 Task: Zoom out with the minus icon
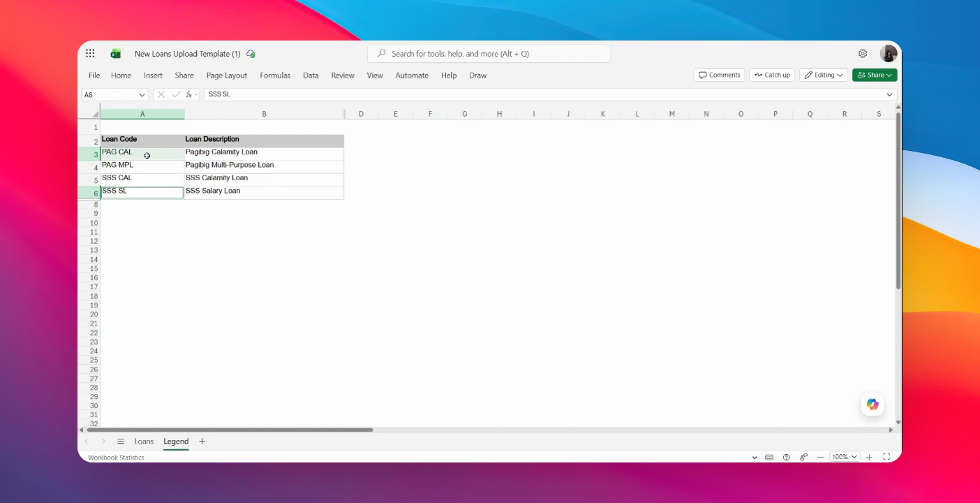(x=821, y=458)
